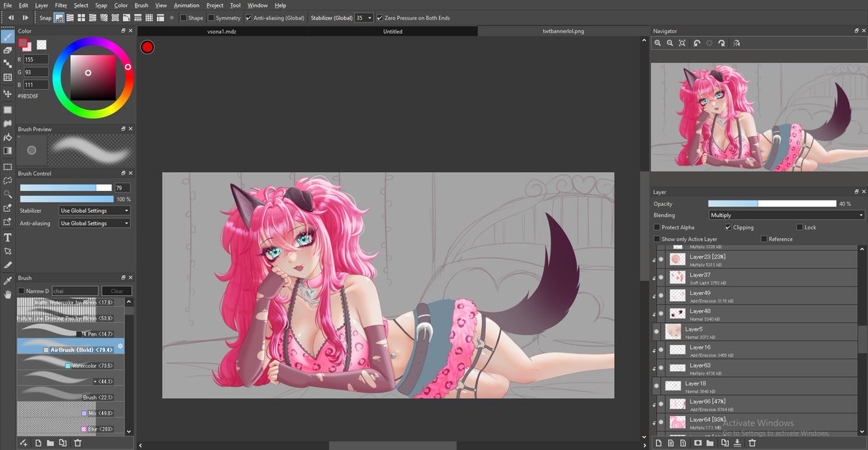Image resolution: width=868 pixels, height=450 pixels.
Task: Open the Filter menu
Action: click(61, 5)
